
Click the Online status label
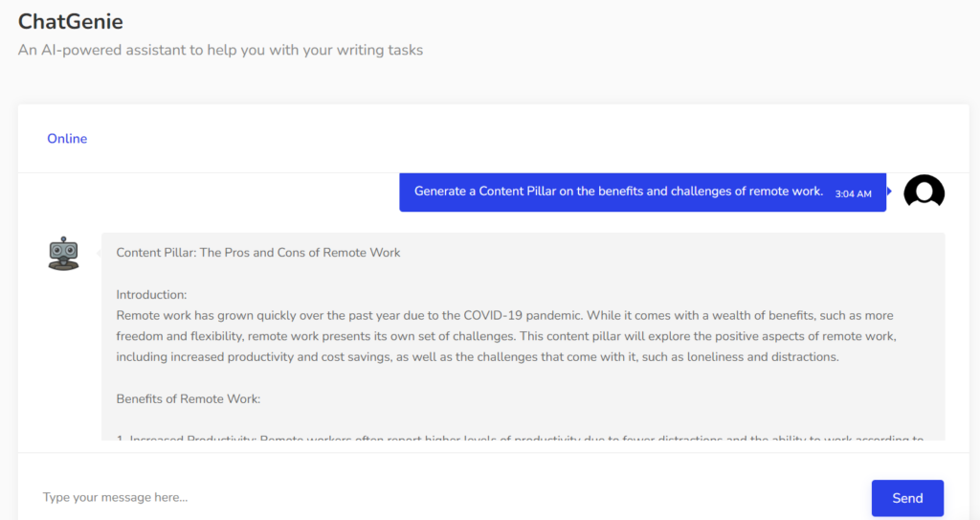click(x=67, y=139)
